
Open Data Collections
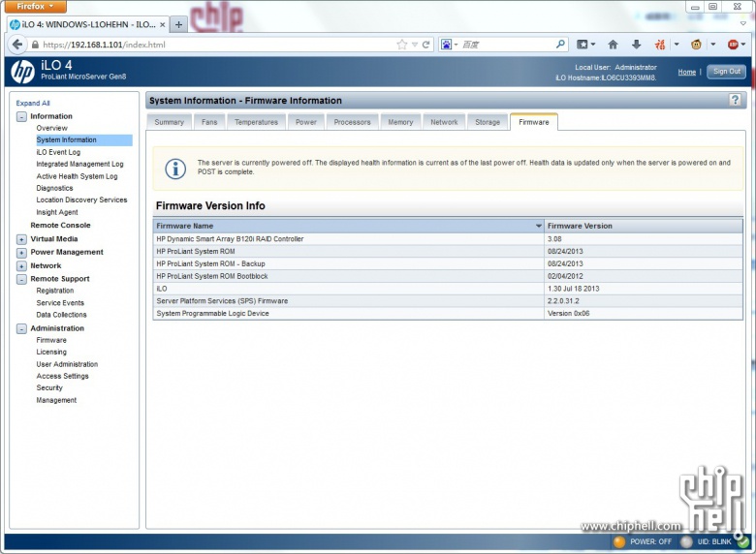pos(61,315)
